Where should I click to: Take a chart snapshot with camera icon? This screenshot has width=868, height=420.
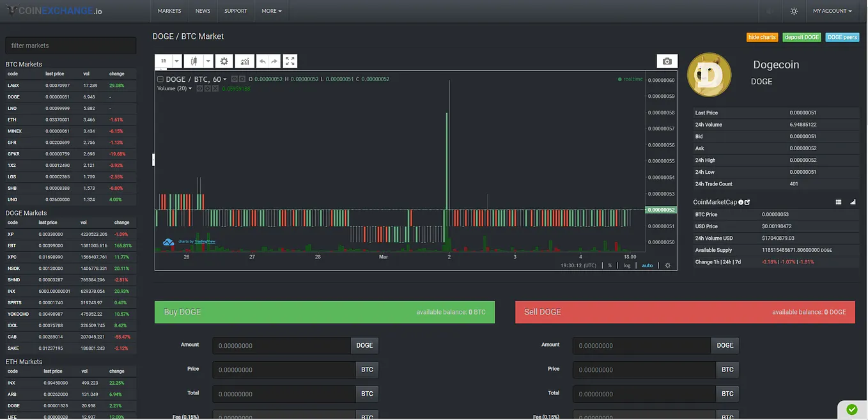coord(667,61)
